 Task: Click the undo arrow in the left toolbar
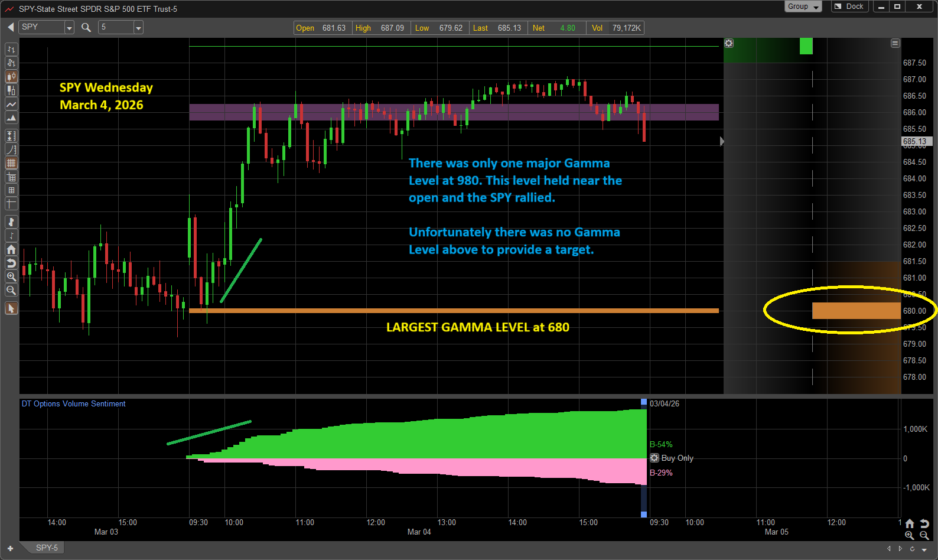[11, 263]
